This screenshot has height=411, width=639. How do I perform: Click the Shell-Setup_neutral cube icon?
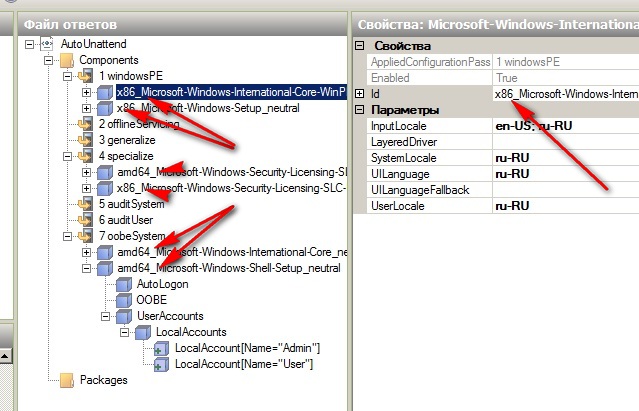105,268
